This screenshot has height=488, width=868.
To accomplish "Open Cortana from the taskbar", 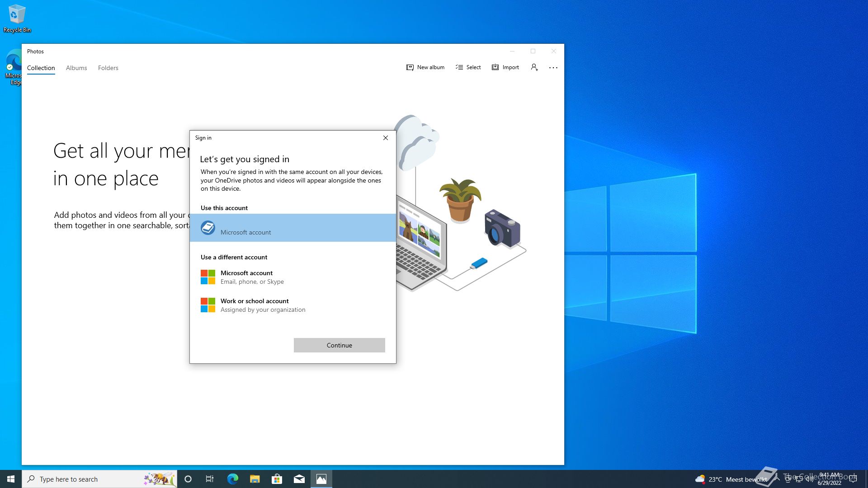I will 188,479.
